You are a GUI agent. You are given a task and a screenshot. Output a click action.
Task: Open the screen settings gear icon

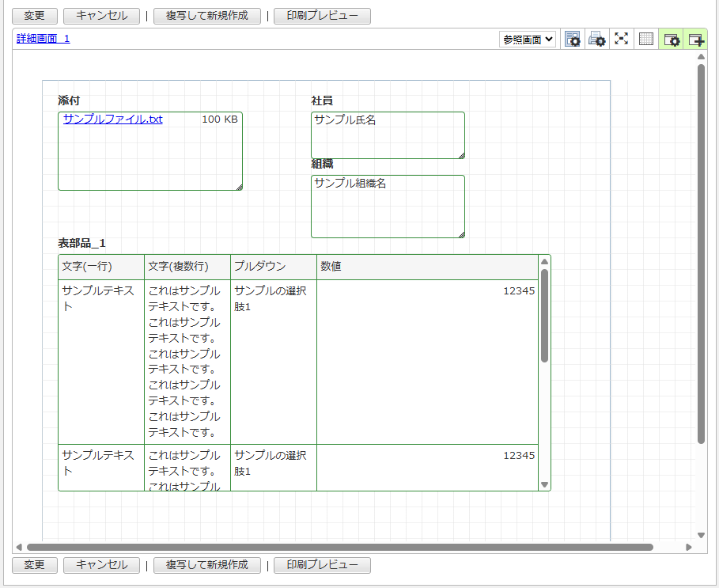coord(672,39)
